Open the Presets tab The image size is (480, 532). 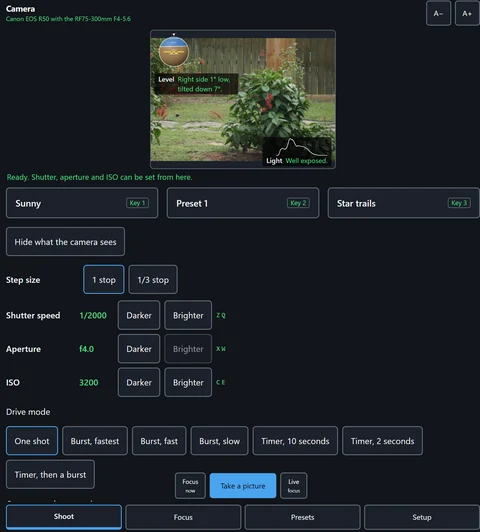click(302, 517)
